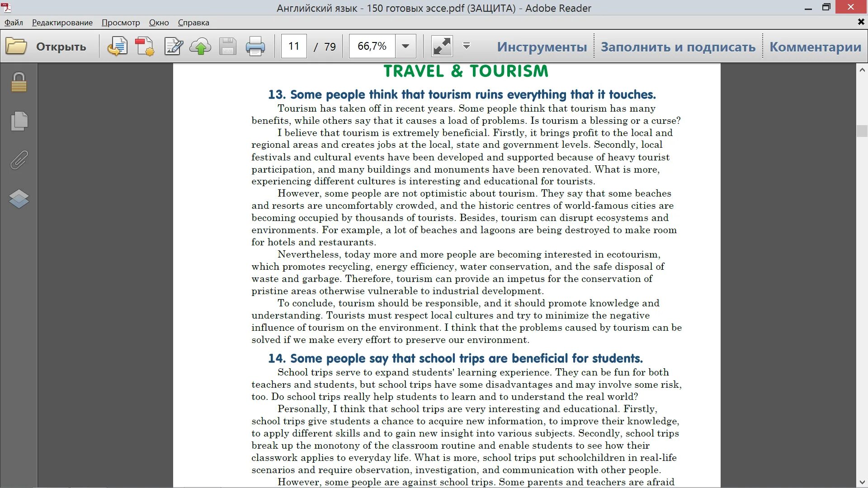This screenshot has height=488, width=868.
Task: Open the Файл menu
Action: point(14,23)
